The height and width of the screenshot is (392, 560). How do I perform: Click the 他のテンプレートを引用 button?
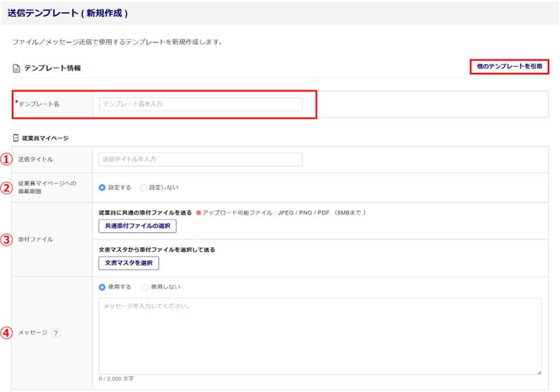pyautogui.click(x=509, y=66)
